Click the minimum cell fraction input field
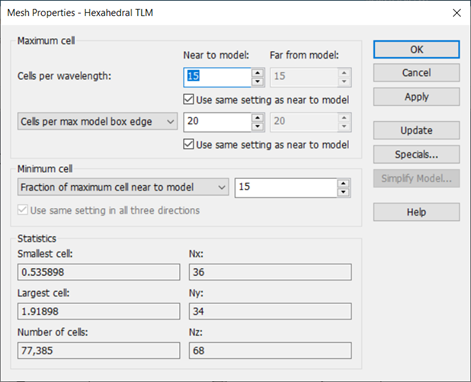Image resolution: width=471 pixels, height=382 pixels. tap(286, 188)
